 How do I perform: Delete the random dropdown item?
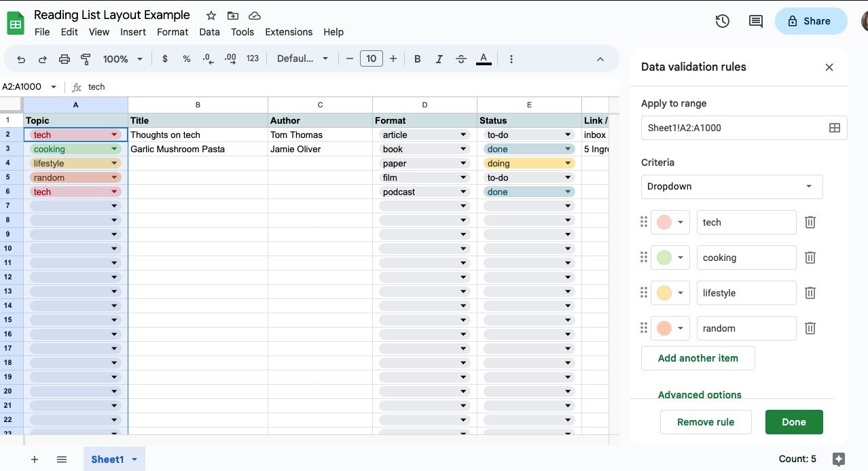pyautogui.click(x=810, y=328)
